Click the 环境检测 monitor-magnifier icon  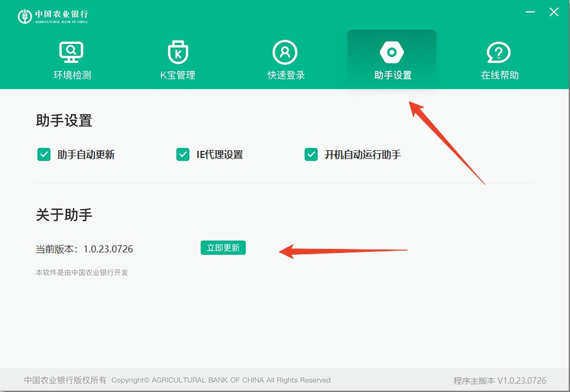coord(71,52)
